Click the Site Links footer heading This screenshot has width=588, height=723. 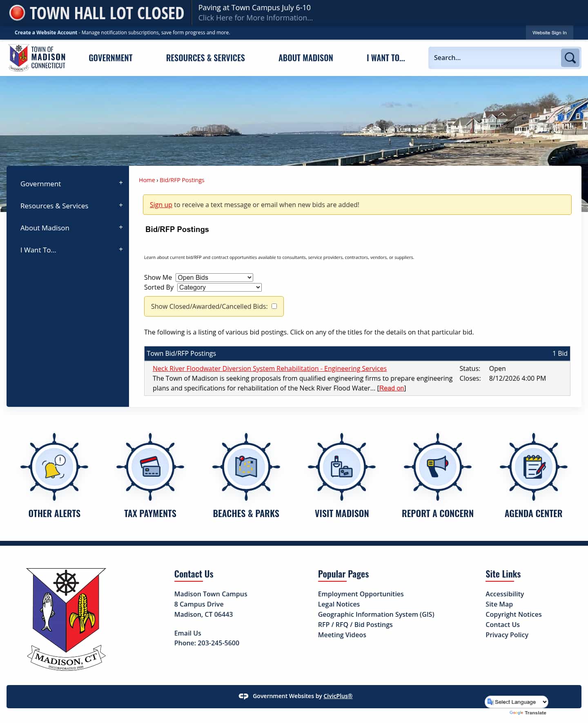[x=503, y=574]
